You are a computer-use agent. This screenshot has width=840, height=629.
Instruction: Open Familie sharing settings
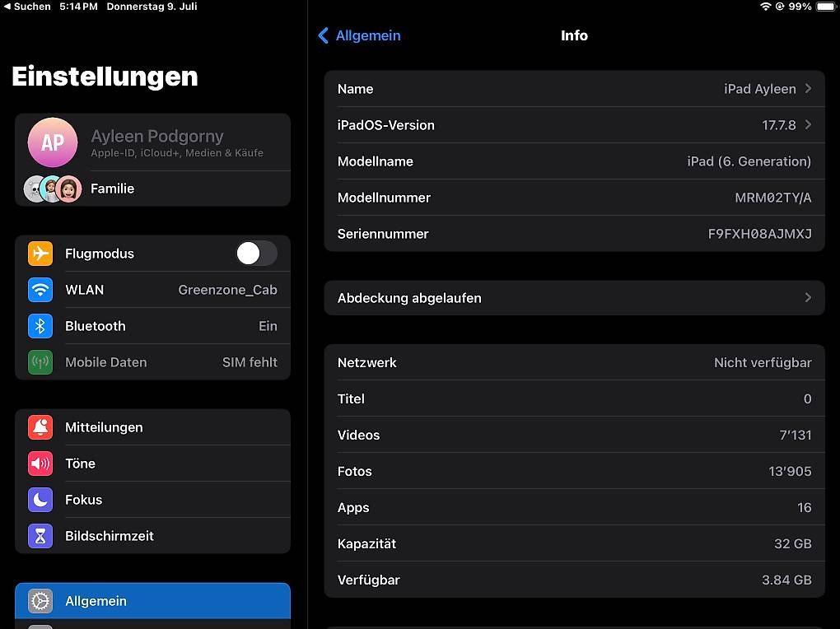click(x=152, y=189)
